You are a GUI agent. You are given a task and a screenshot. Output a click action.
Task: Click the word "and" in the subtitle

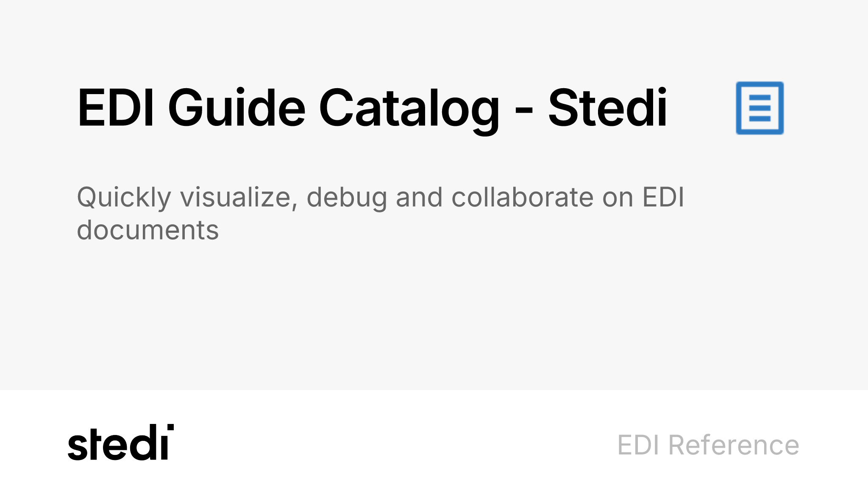[419, 197]
